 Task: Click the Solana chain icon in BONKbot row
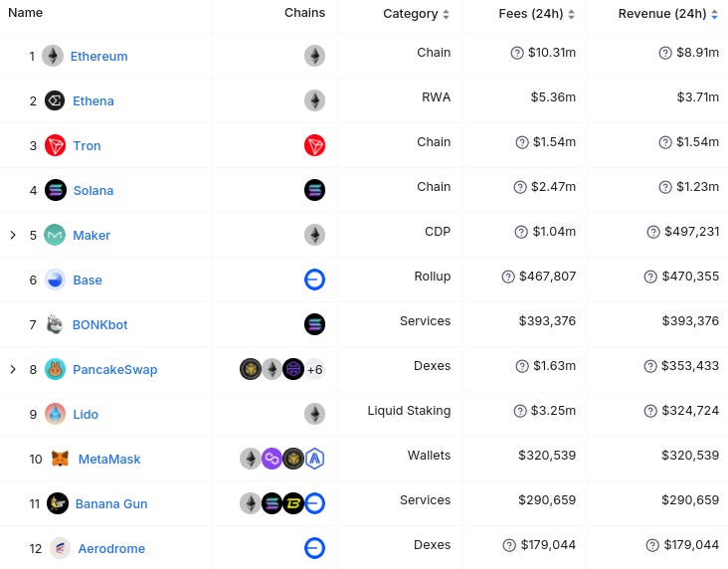pyautogui.click(x=315, y=324)
